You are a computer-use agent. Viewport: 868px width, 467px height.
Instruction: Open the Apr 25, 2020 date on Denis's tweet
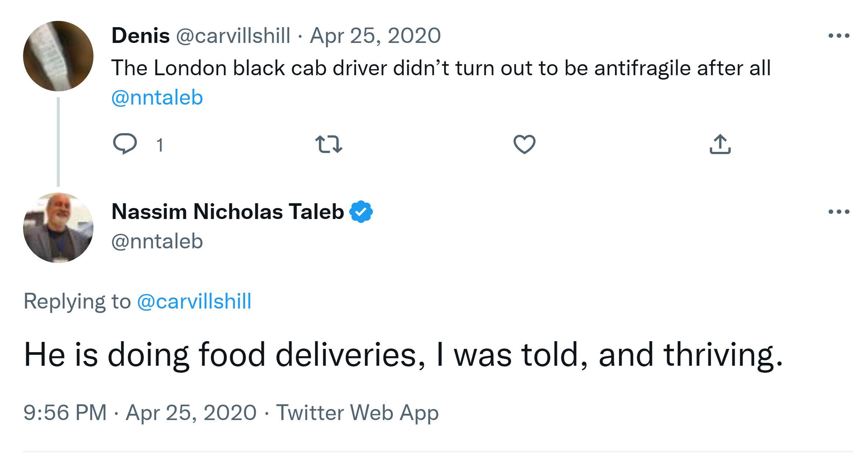pyautogui.click(x=375, y=36)
